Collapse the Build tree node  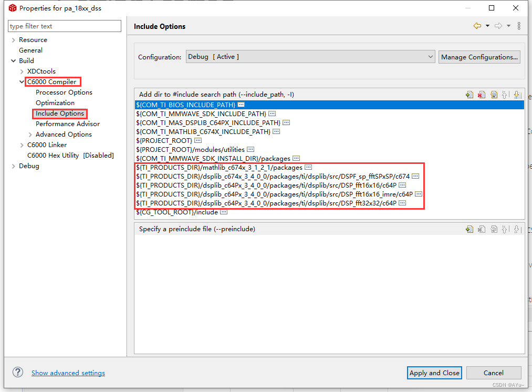(x=13, y=61)
